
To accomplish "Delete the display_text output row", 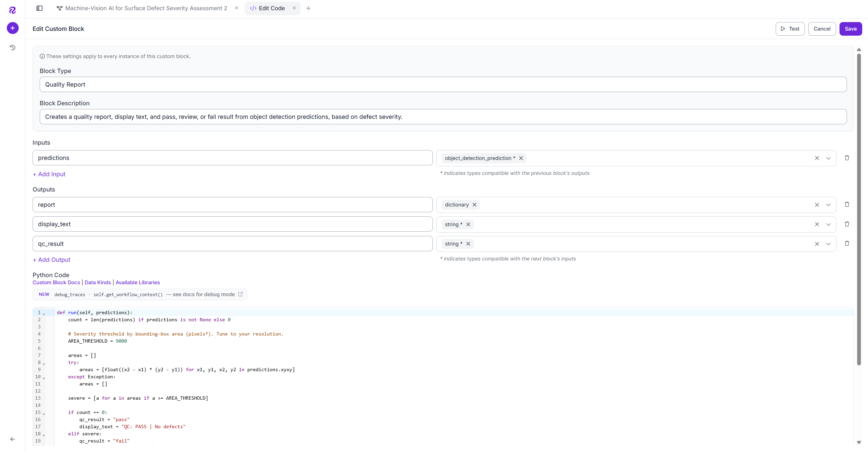I will click(847, 224).
